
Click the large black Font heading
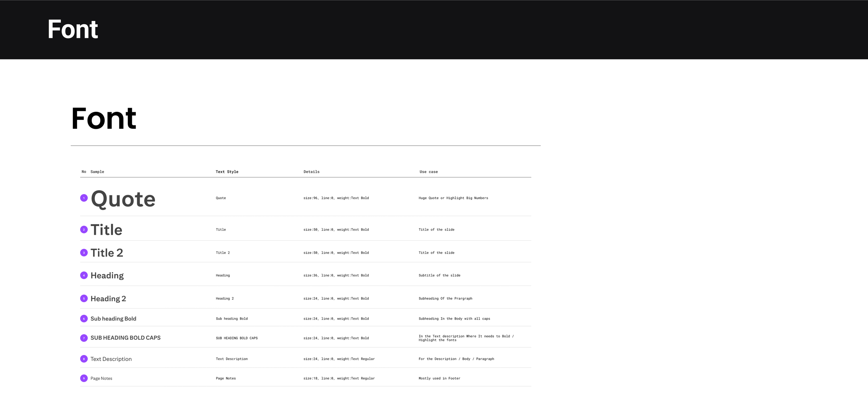[103, 119]
